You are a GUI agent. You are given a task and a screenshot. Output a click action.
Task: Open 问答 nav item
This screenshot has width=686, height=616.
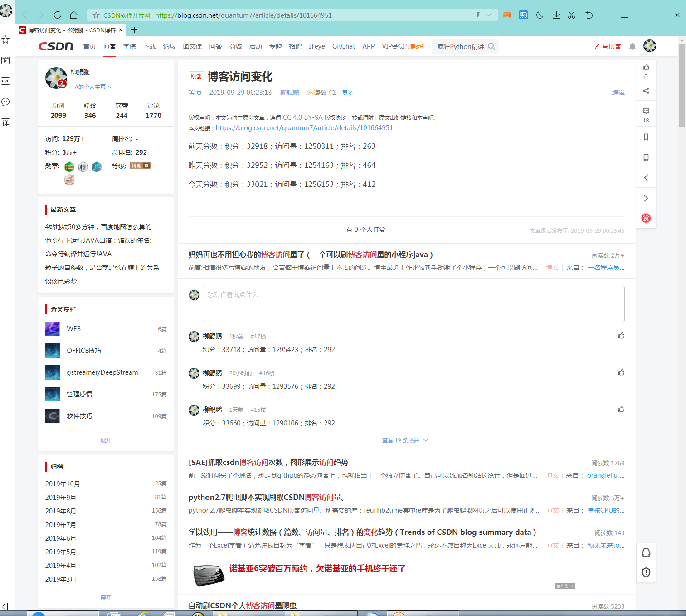(x=215, y=46)
